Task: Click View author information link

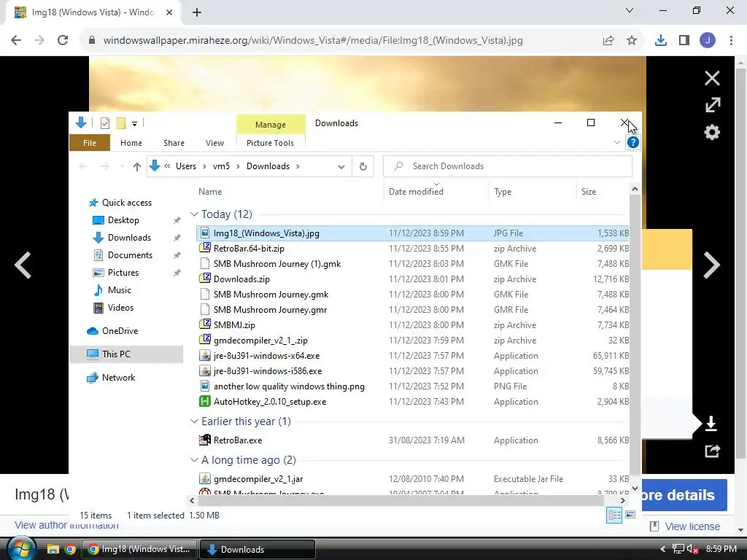Action: tap(66, 525)
